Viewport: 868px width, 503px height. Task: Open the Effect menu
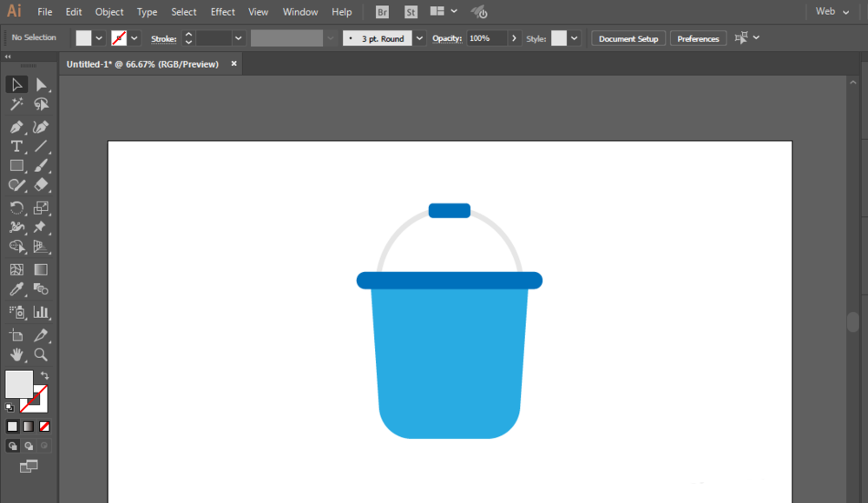click(x=222, y=12)
